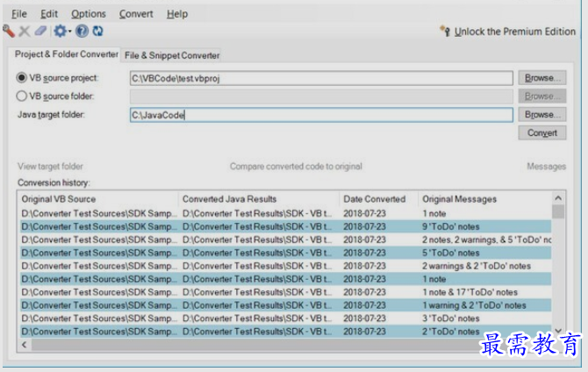588x372 pixels.
Task: Click the VB source project path field
Action: point(321,78)
